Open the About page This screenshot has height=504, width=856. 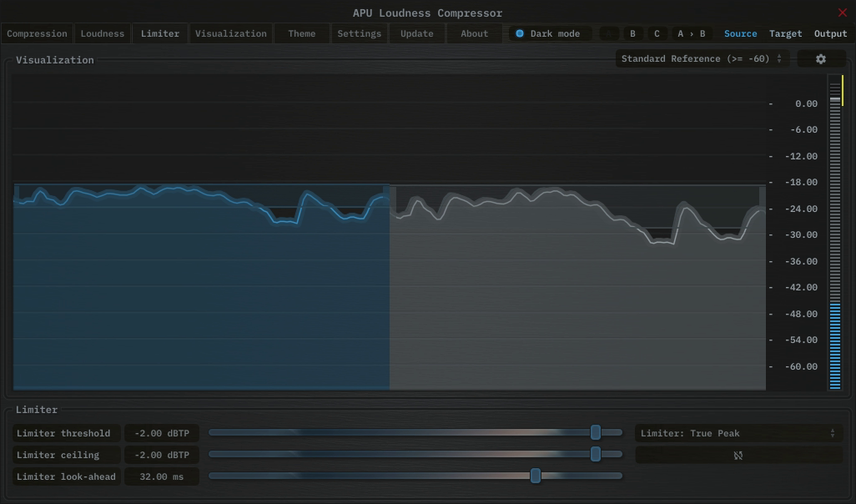coord(474,33)
